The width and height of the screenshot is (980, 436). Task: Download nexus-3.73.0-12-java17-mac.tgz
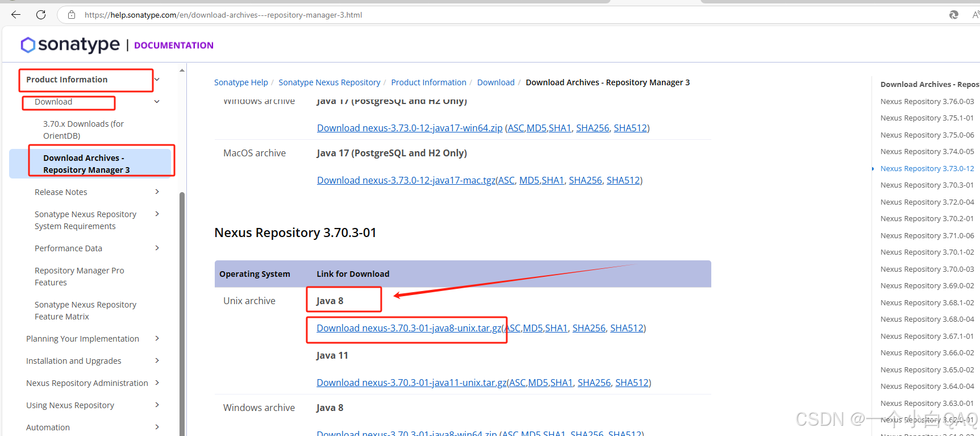[x=406, y=180]
